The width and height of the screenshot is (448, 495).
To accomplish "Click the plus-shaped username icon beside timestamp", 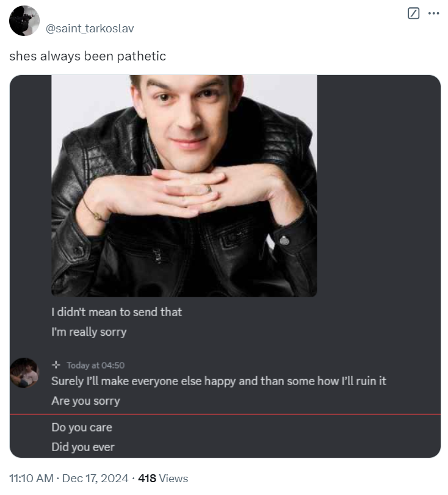I will click(56, 365).
